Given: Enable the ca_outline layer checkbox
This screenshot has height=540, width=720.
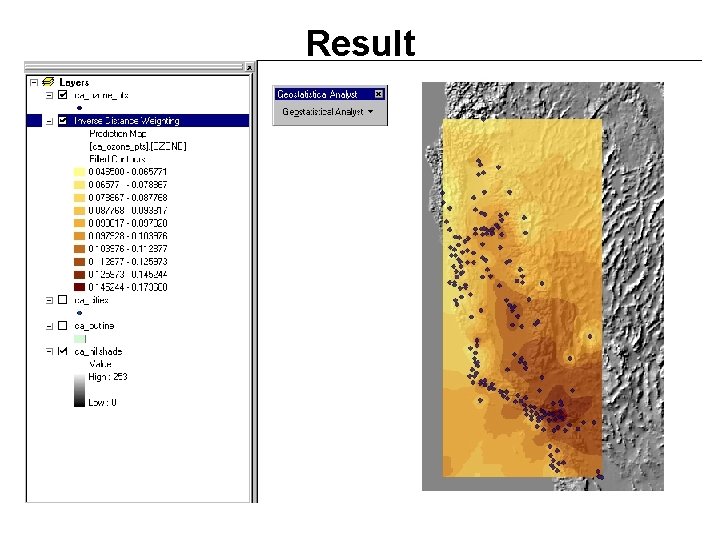Looking at the screenshot, I should [x=63, y=326].
